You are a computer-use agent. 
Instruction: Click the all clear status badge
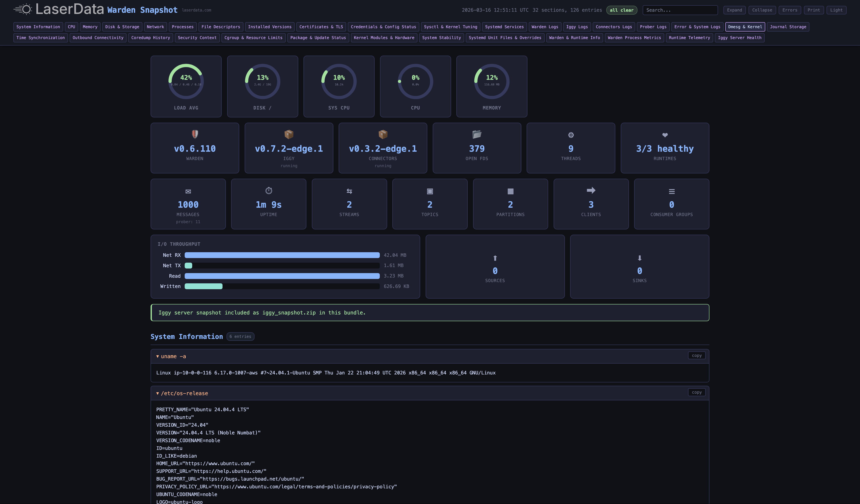(621, 10)
